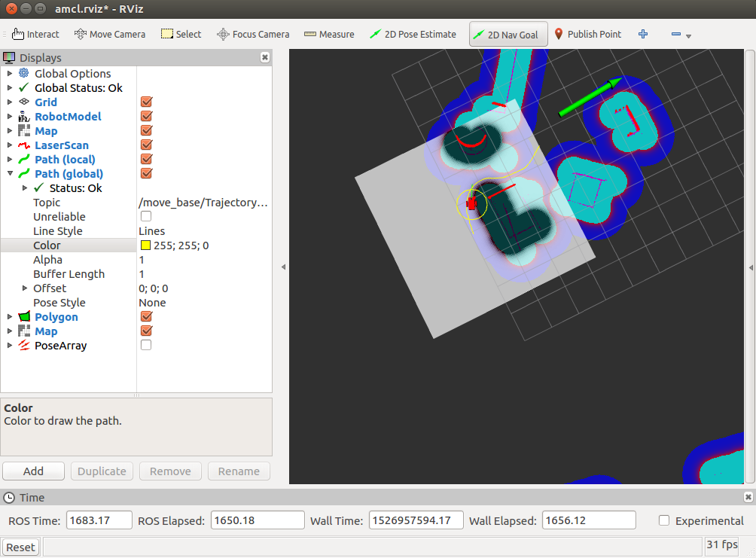Select the 2D Pose Estimate tool
756x558 pixels.
pos(413,34)
